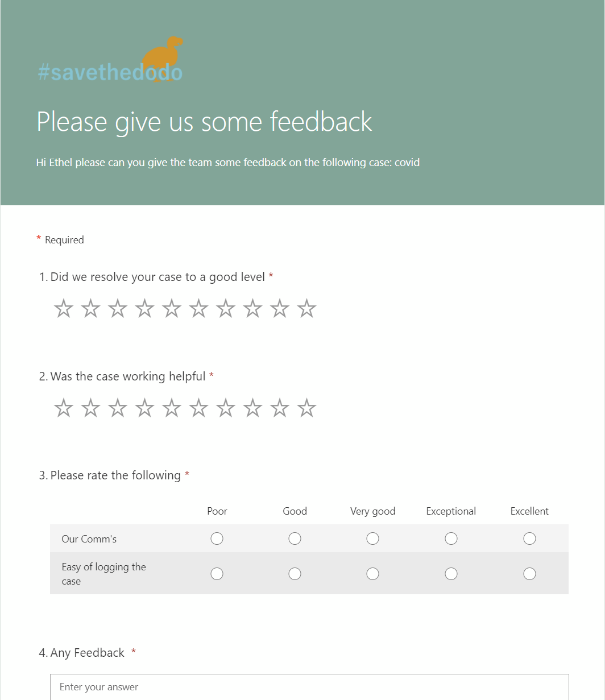
Task: Pick the second star for question 1
Action: point(90,309)
